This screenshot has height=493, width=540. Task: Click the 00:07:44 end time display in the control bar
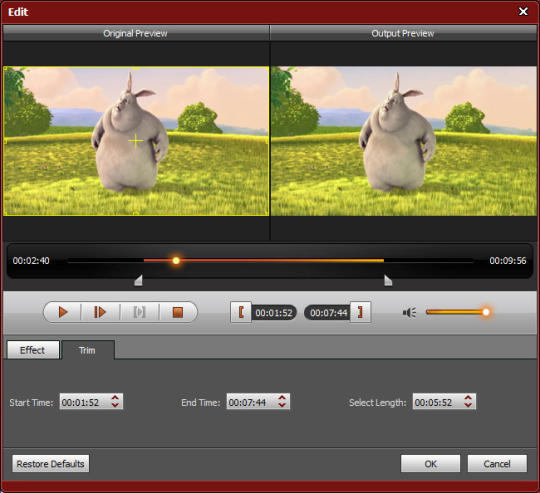click(328, 313)
